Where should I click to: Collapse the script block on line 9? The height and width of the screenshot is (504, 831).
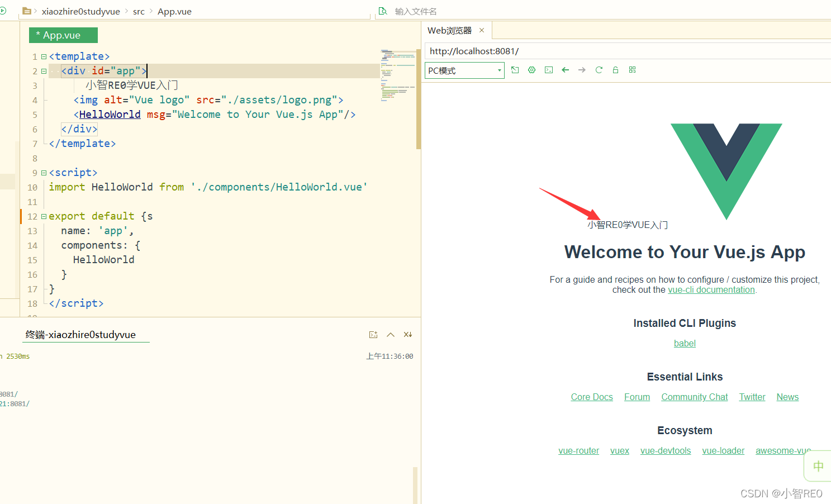click(44, 173)
